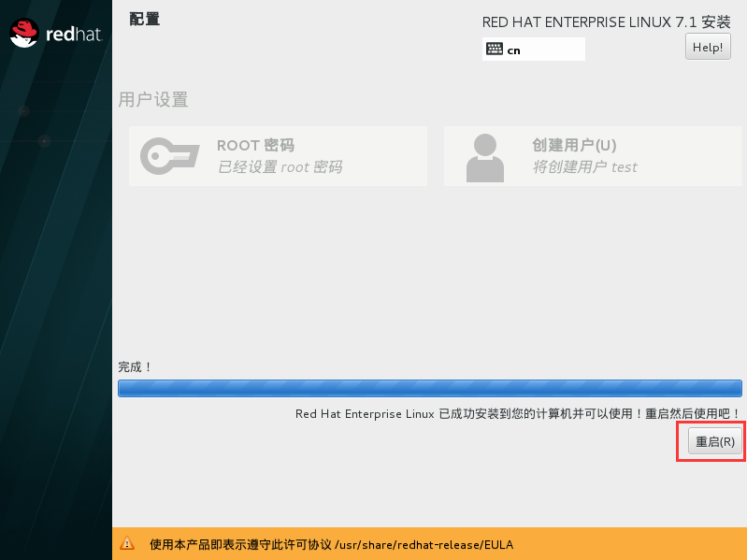Click the 已经设置 root 密码 status text
This screenshot has width=747, height=560.
[280, 167]
